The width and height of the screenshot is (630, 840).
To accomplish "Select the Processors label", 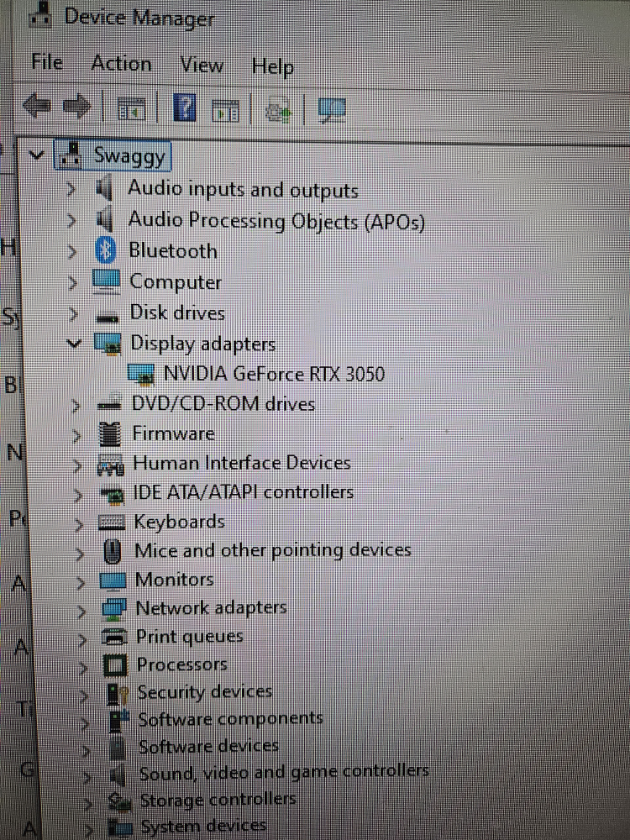I will point(182,664).
